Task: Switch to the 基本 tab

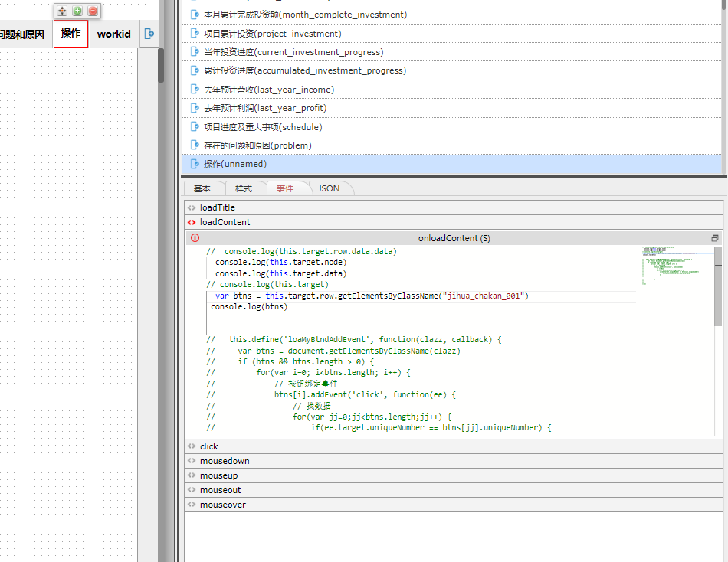Action: 202,188
